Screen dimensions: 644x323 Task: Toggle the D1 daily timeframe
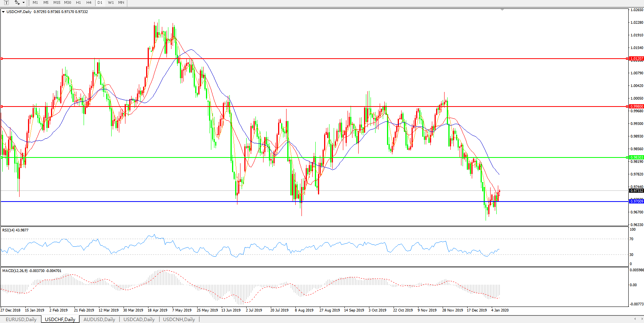pyautogui.click(x=100, y=3)
